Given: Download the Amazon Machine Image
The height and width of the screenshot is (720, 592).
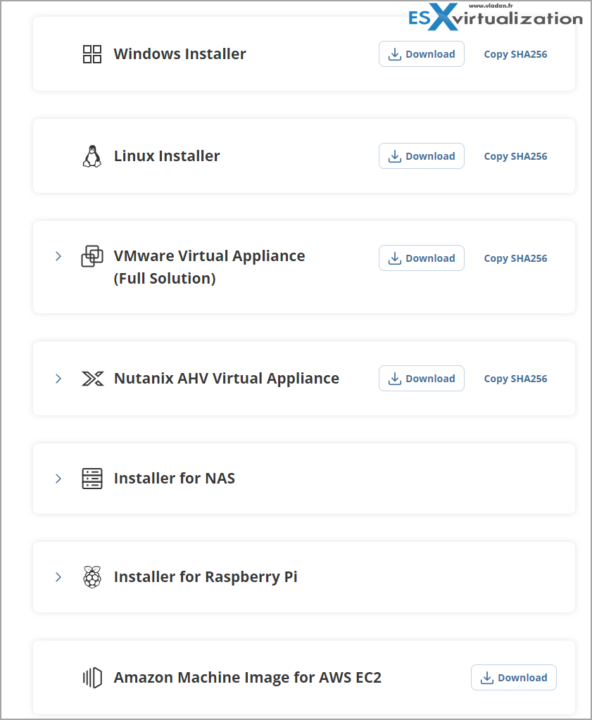Looking at the screenshot, I should 514,677.
